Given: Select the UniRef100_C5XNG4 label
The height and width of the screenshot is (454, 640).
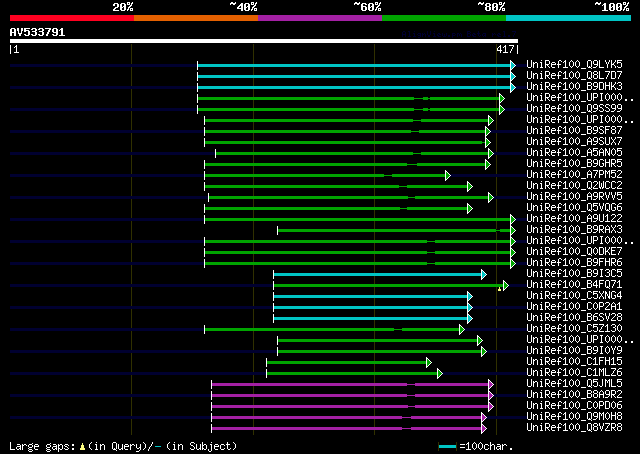Looking at the screenshot, I should 574,296.
